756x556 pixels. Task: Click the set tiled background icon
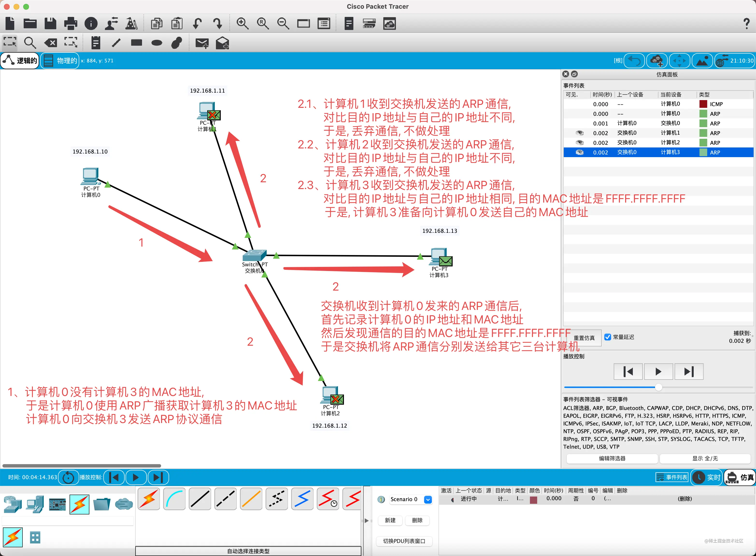tap(702, 61)
